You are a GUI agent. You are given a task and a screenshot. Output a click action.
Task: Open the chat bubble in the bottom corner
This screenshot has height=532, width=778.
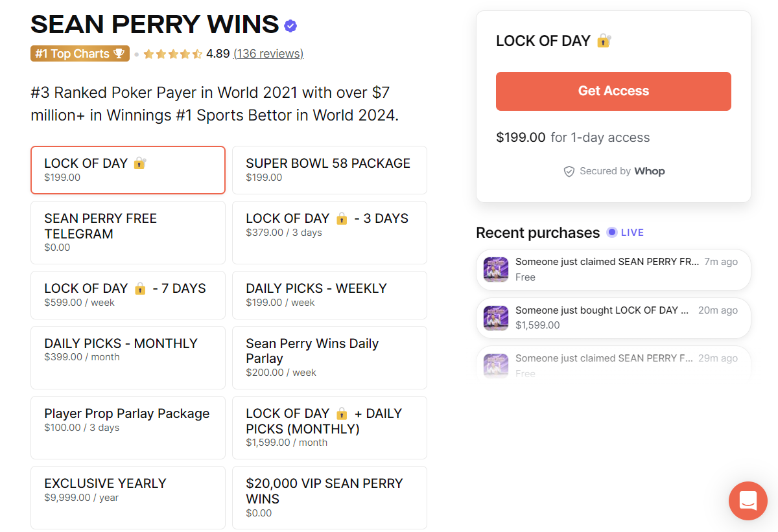click(748, 500)
